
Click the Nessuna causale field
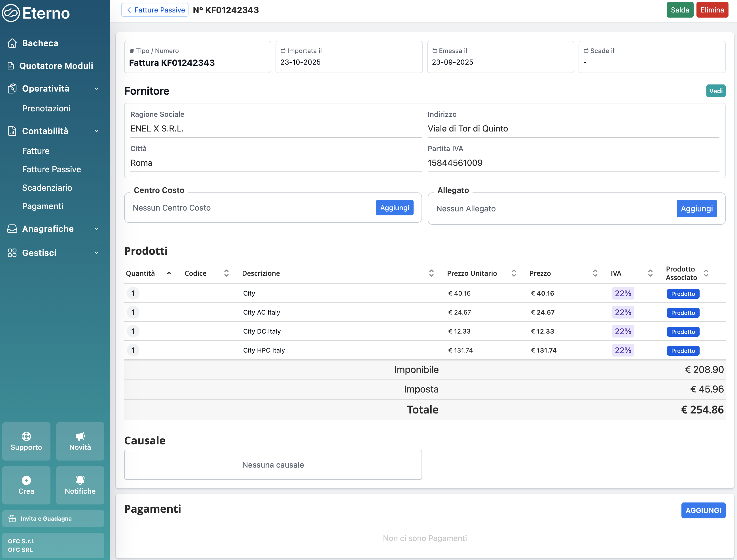[273, 465]
